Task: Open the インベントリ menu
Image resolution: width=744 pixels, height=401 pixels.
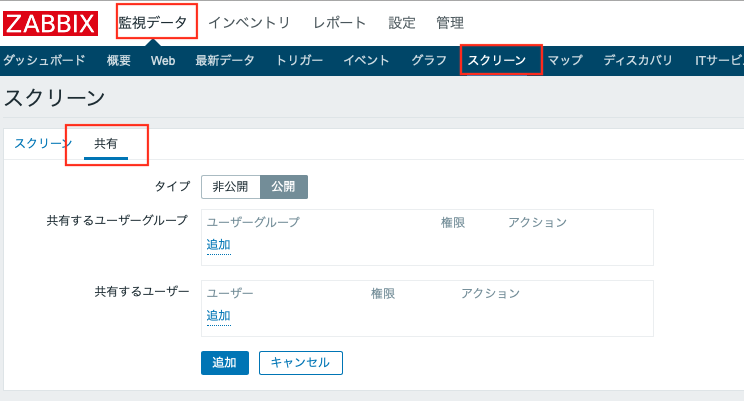Action: (x=249, y=22)
